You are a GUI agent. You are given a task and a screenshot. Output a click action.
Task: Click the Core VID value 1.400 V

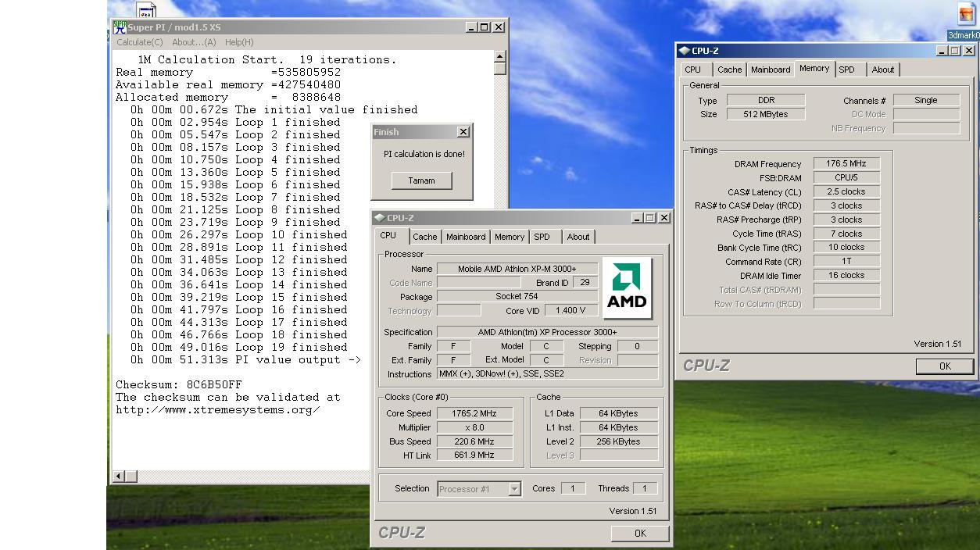tap(571, 310)
